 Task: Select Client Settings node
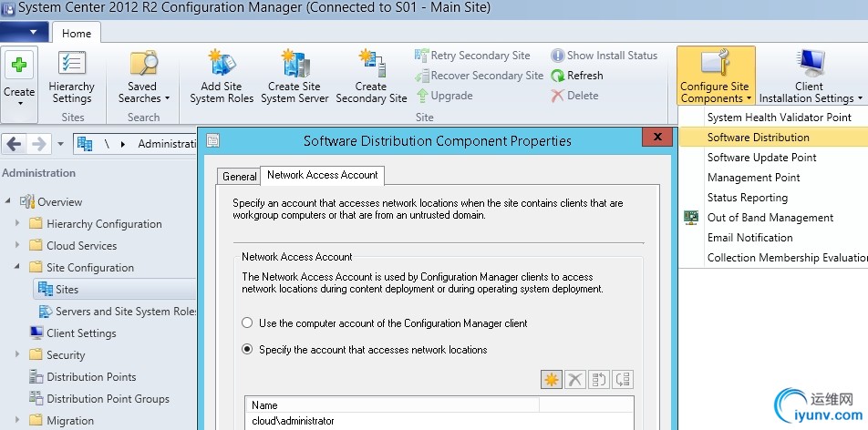pyautogui.click(x=73, y=333)
